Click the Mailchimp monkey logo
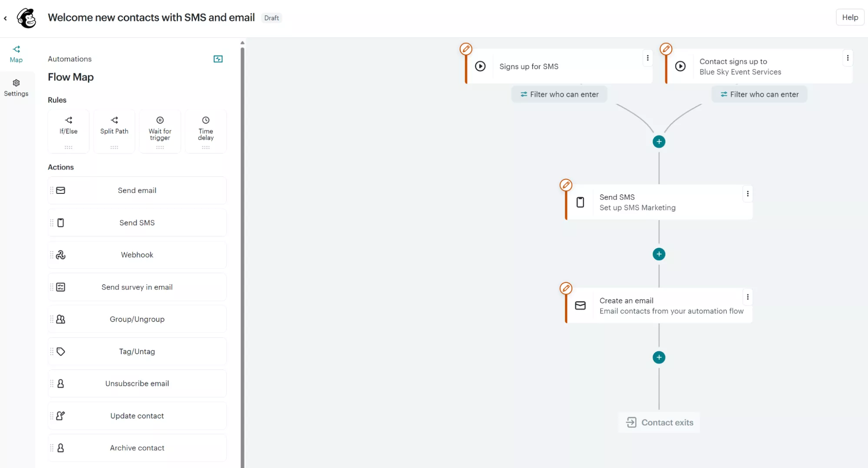This screenshot has height=468, width=868. [26, 18]
